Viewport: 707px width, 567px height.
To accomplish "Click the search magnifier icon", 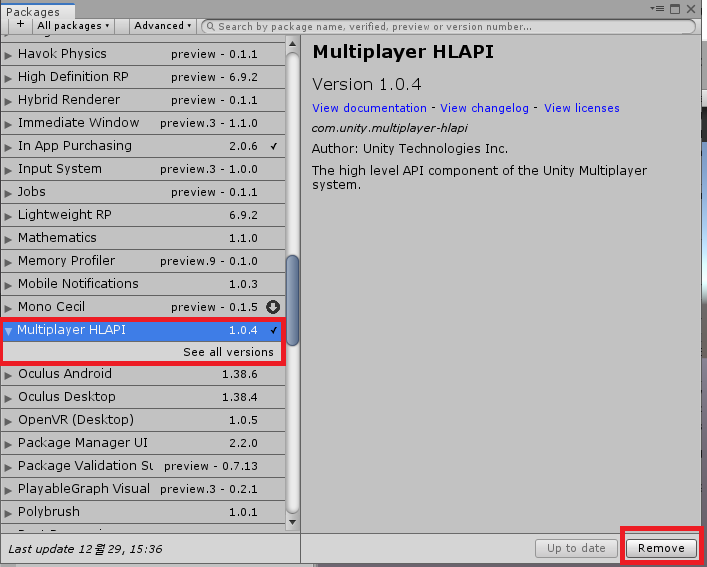I will pyautogui.click(x=211, y=27).
